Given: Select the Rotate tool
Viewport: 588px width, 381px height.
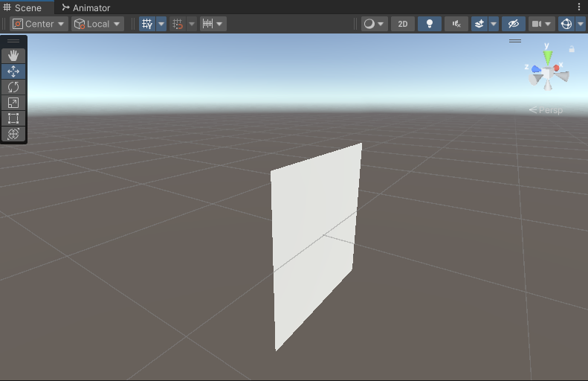Looking at the screenshot, I should point(13,87).
